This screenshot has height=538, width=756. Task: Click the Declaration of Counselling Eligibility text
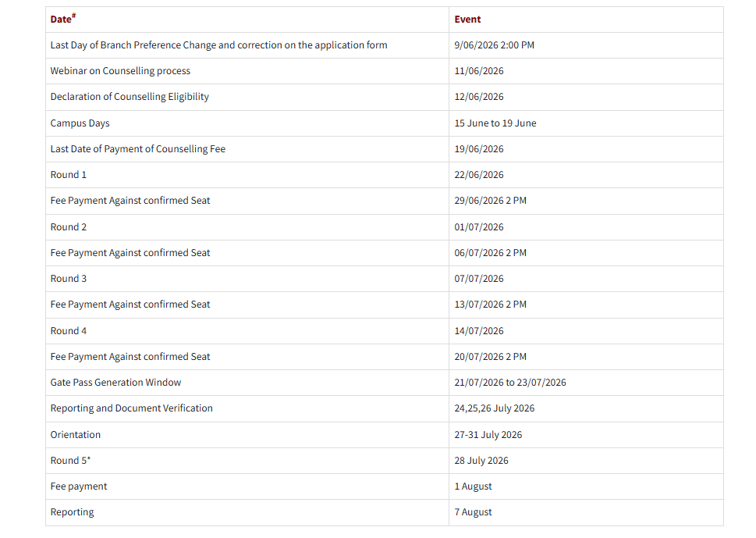click(130, 97)
